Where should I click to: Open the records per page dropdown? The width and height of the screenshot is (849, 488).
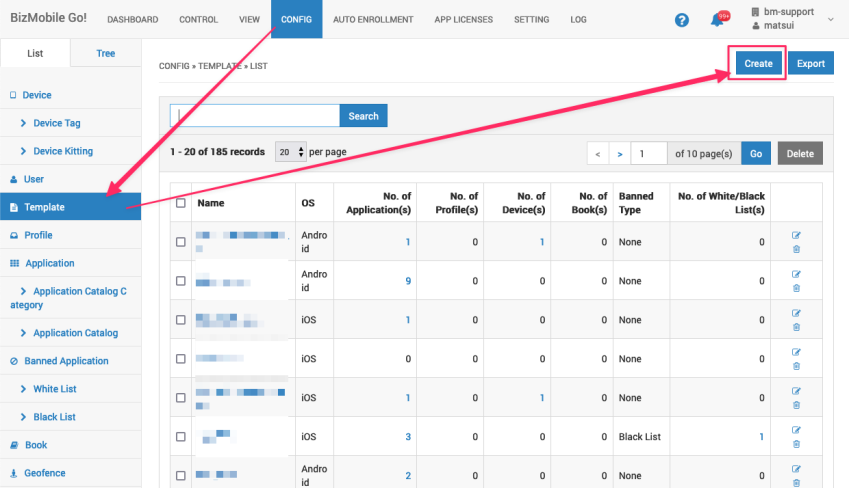[288, 152]
